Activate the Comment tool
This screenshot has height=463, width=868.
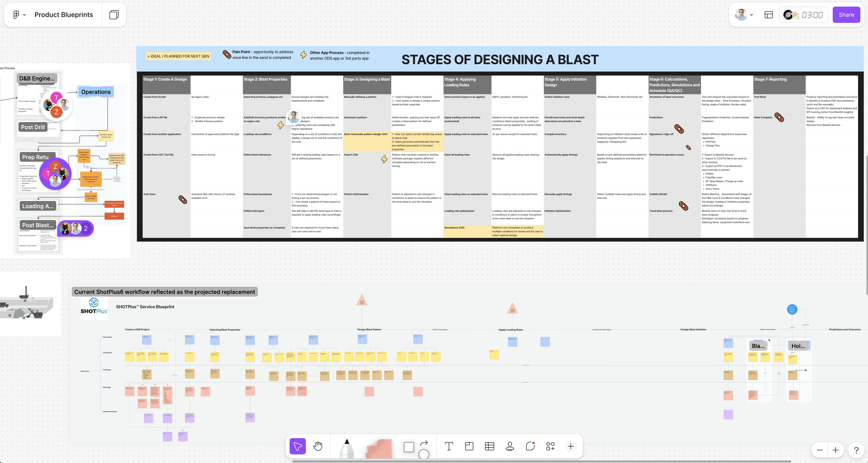coord(530,446)
